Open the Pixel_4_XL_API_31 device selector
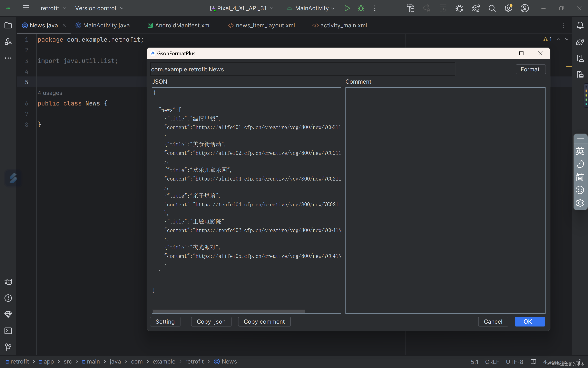588x368 pixels. click(242, 8)
